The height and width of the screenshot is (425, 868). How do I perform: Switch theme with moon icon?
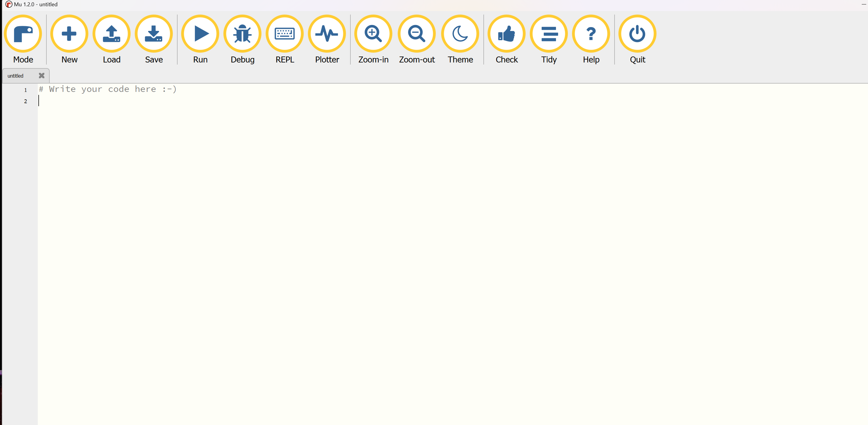click(x=460, y=34)
